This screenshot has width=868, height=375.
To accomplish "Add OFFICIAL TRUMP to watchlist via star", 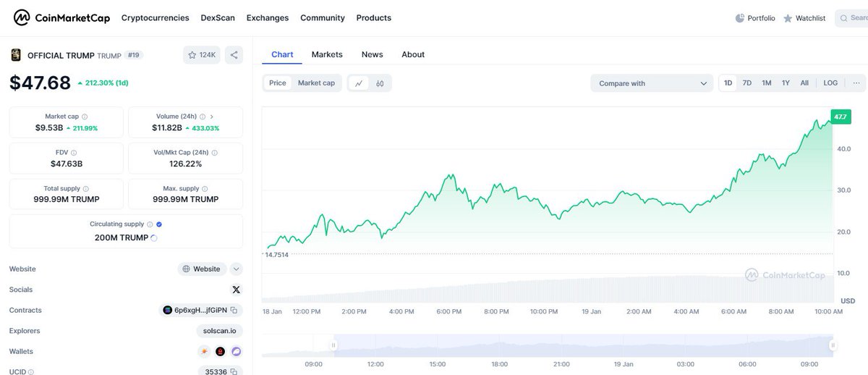I will pos(201,55).
